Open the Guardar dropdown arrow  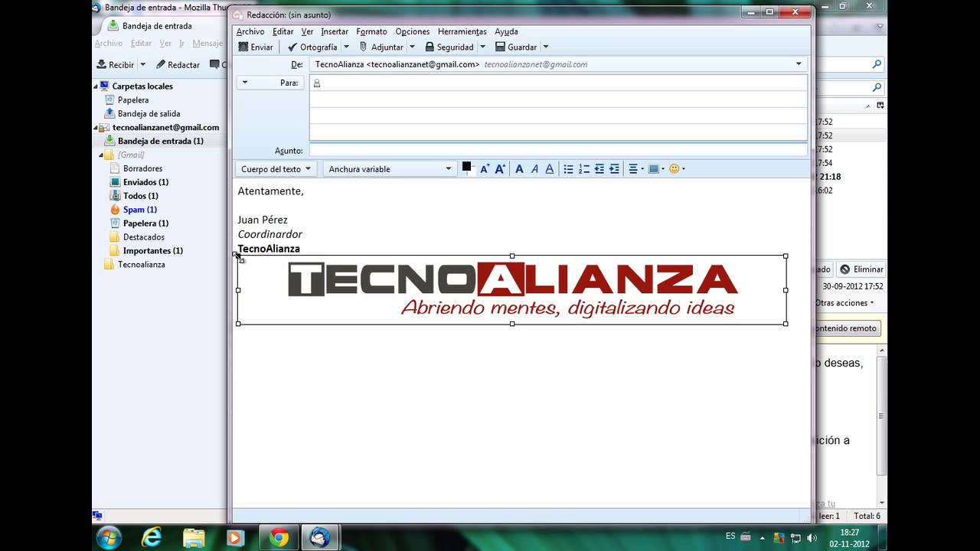pos(545,47)
